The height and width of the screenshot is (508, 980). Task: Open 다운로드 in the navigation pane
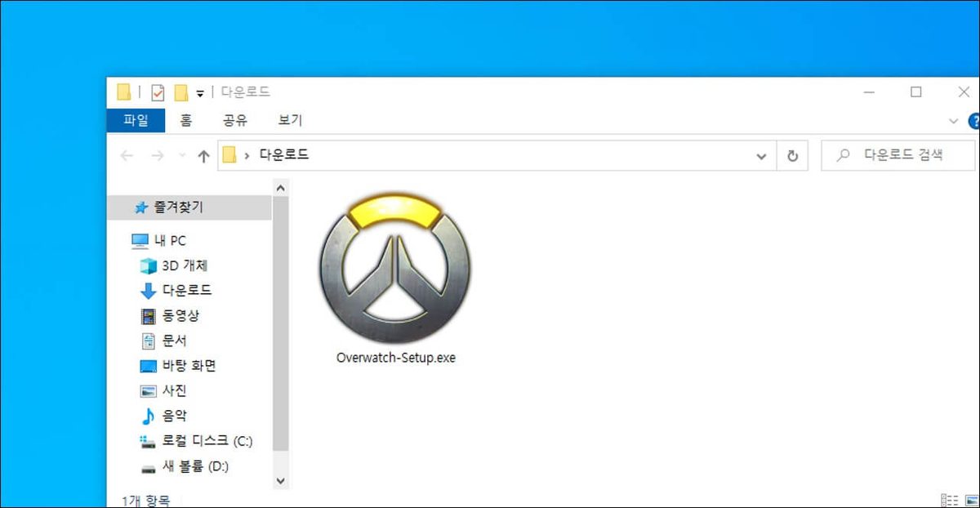click(176, 291)
